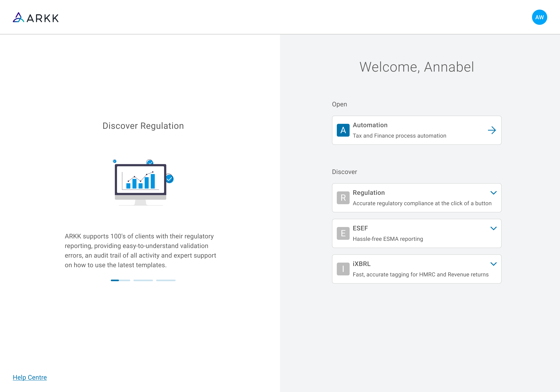The height and width of the screenshot is (392, 560).
Task: Click the arrow on the Automation card
Action: 492,130
